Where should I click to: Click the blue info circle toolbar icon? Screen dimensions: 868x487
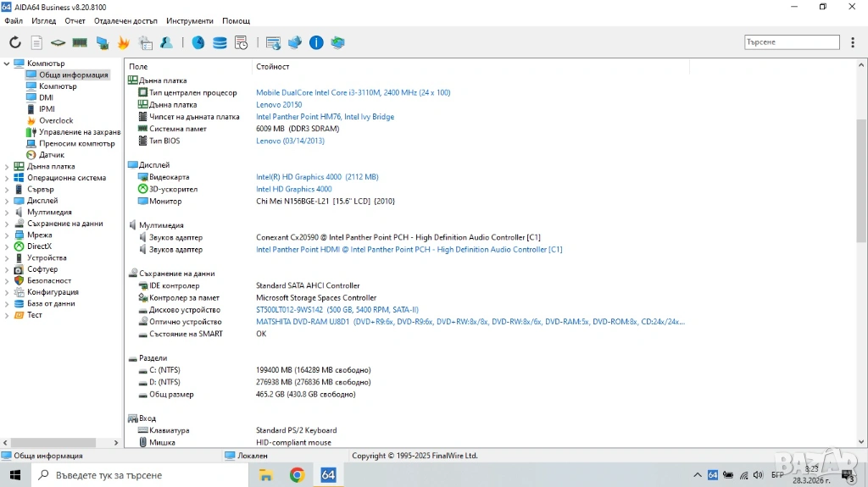click(316, 42)
